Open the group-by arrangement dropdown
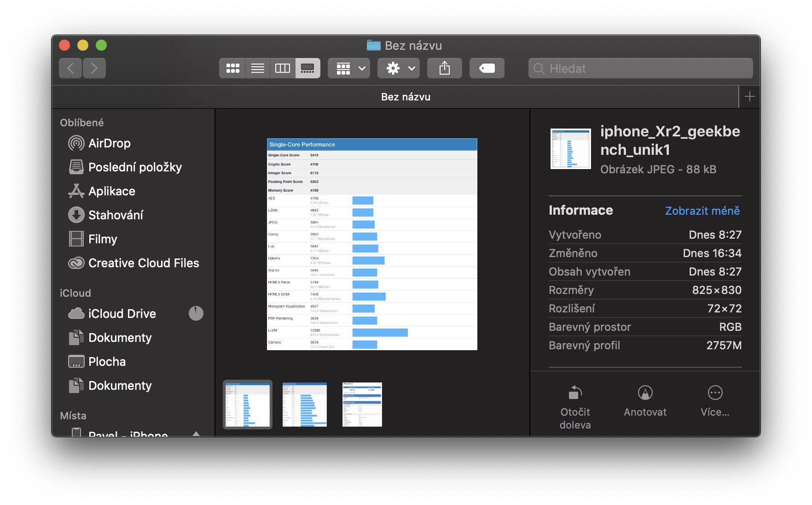Image resolution: width=812 pixels, height=505 pixels. point(349,68)
